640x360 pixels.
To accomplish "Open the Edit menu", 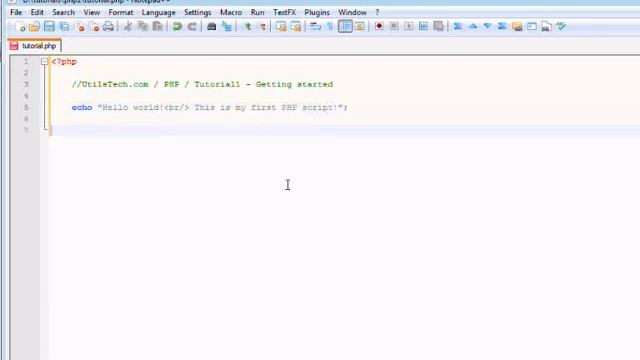I will pos(37,12).
